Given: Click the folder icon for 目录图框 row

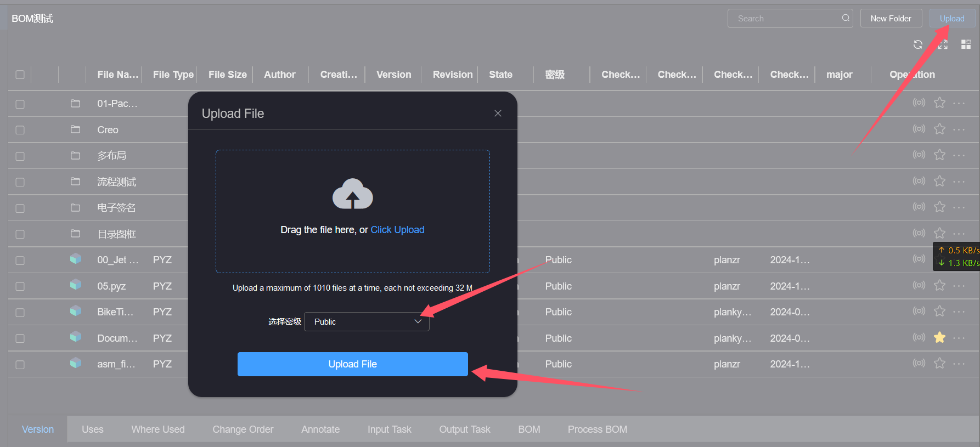Looking at the screenshot, I should coord(75,234).
